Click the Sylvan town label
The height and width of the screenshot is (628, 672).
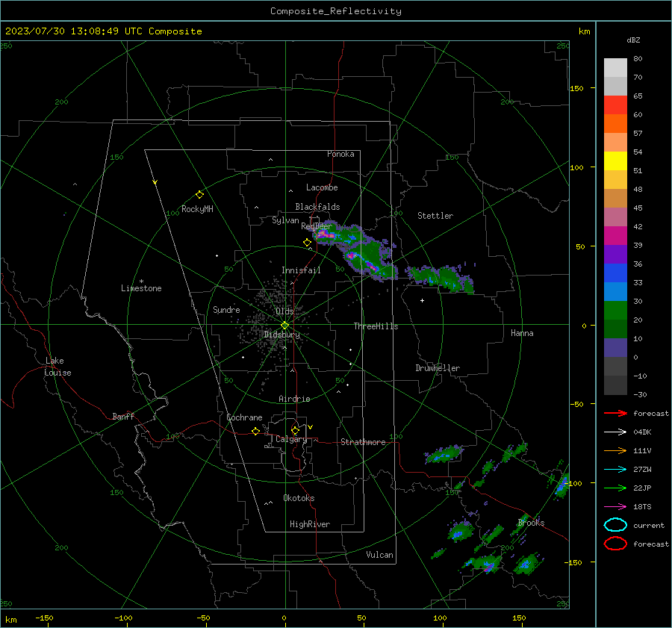click(285, 220)
